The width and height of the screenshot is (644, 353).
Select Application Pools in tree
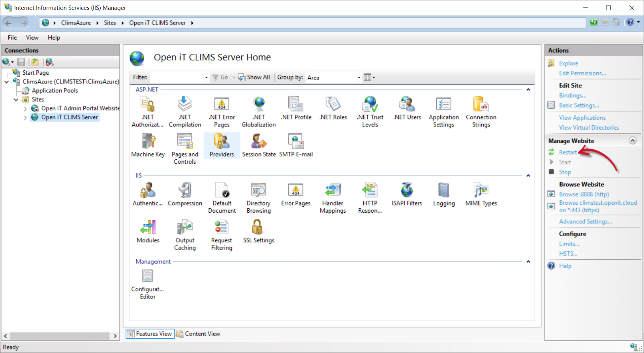click(x=55, y=91)
